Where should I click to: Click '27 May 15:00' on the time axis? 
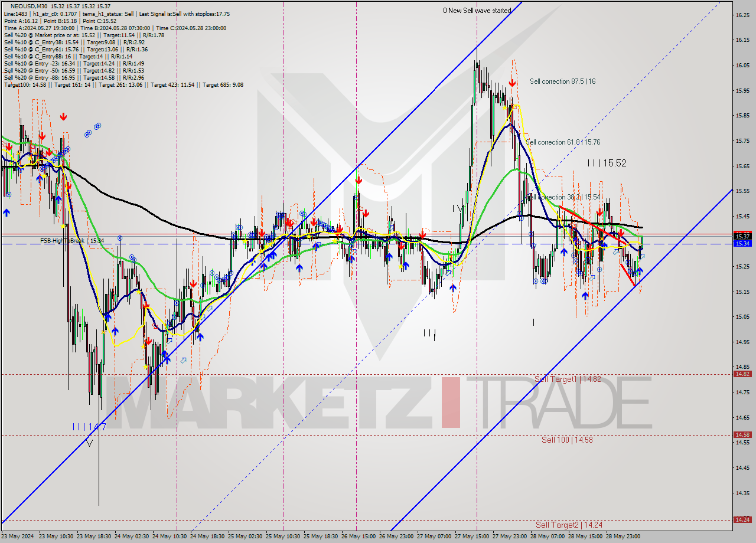point(471,537)
